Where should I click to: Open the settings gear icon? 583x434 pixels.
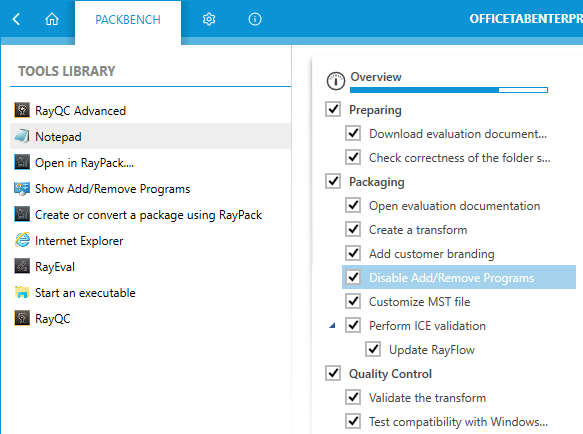click(x=209, y=19)
